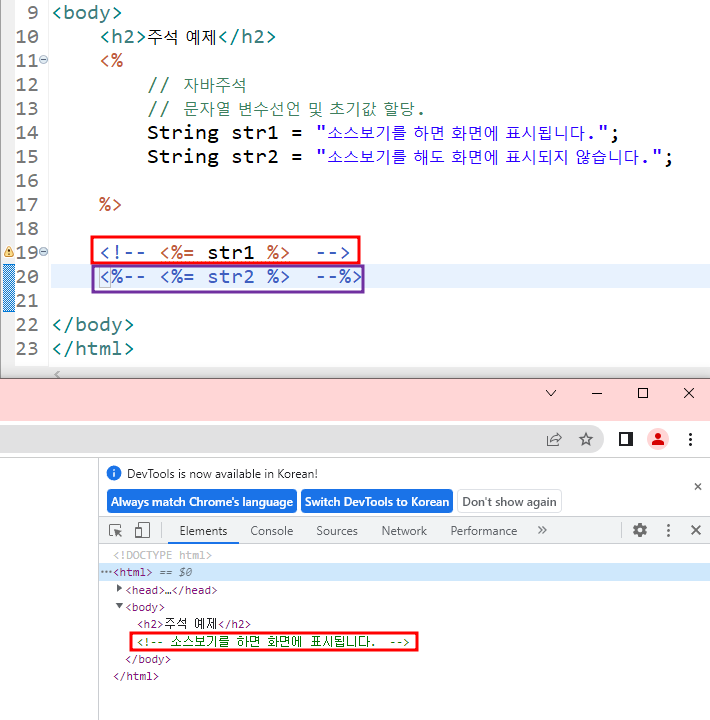Image resolution: width=710 pixels, height=720 pixels.
Task: Select the closing /body tag in DOM tree
Action: tap(148, 659)
